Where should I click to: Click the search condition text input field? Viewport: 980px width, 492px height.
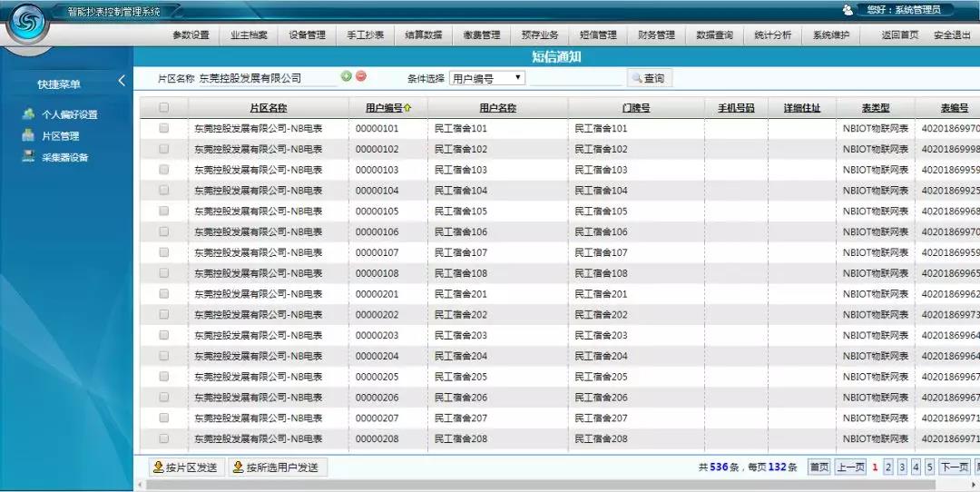coord(575,78)
